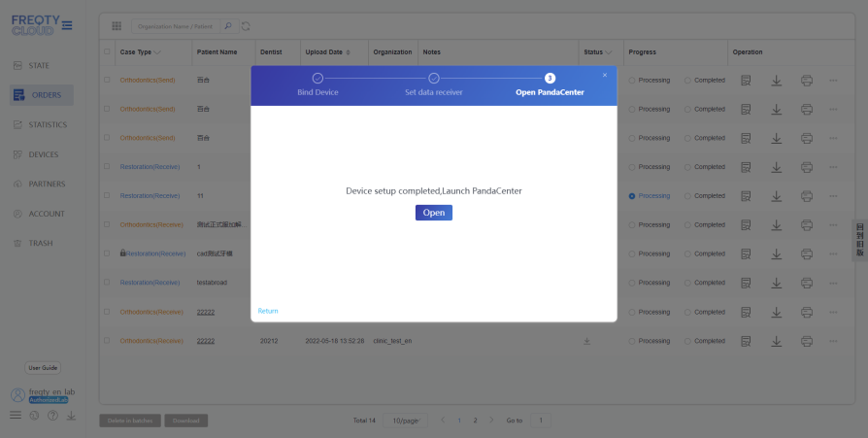Go to Bind Device step

317,84
